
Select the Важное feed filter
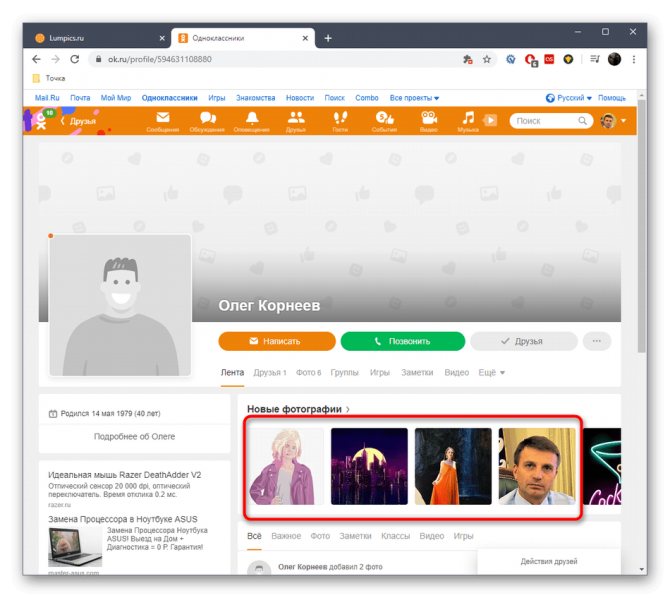[286, 536]
